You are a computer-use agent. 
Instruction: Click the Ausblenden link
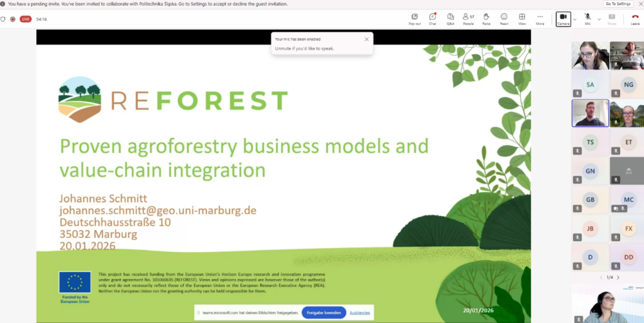point(360,312)
